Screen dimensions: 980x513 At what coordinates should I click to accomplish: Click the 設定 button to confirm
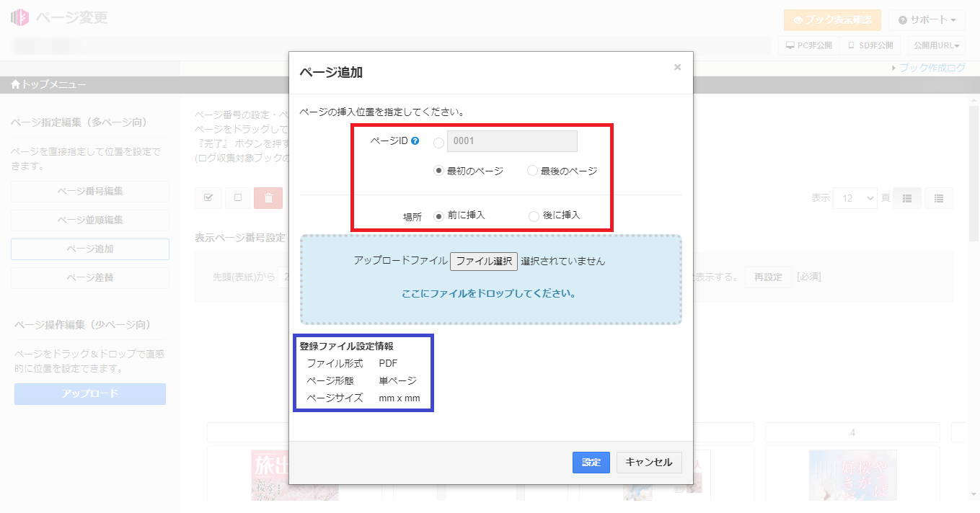click(591, 463)
